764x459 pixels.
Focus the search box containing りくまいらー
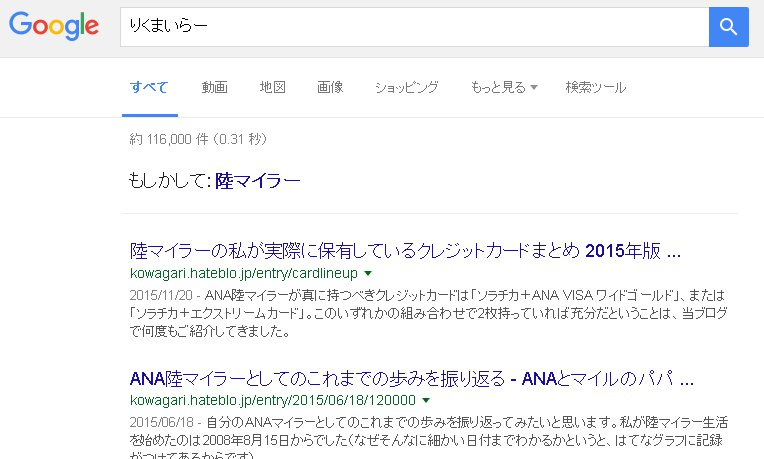(415, 27)
